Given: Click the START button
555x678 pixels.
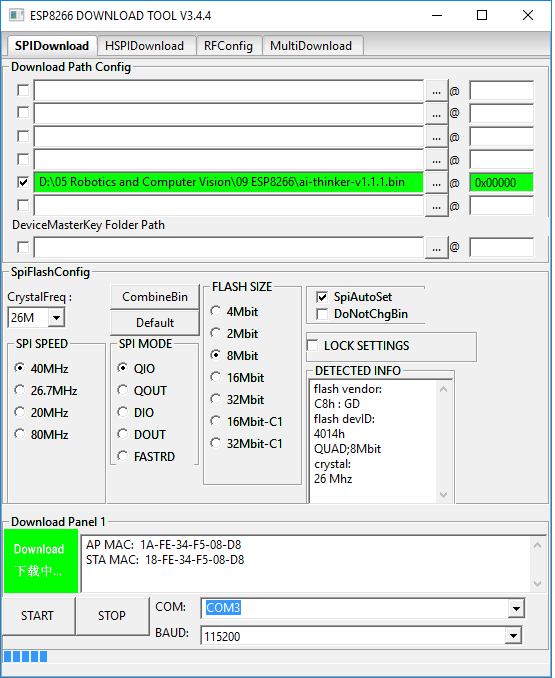Looking at the screenshot, I should (38, 616).
